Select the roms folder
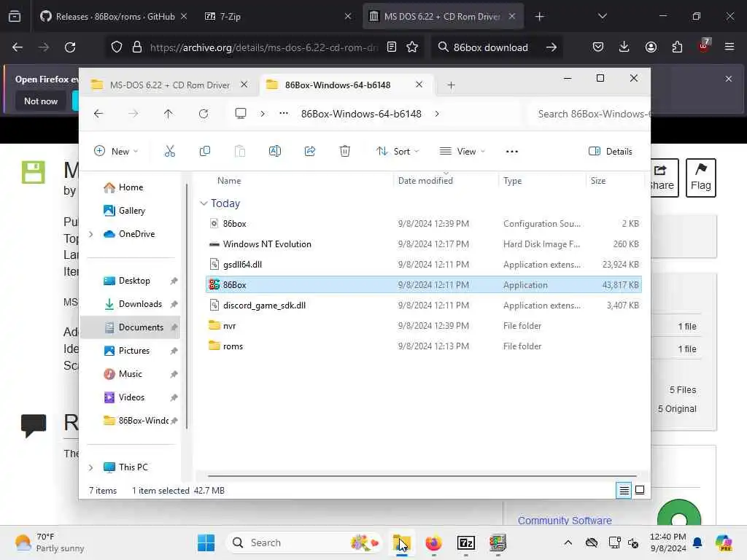The image size is (747, 560). point(424,346)
